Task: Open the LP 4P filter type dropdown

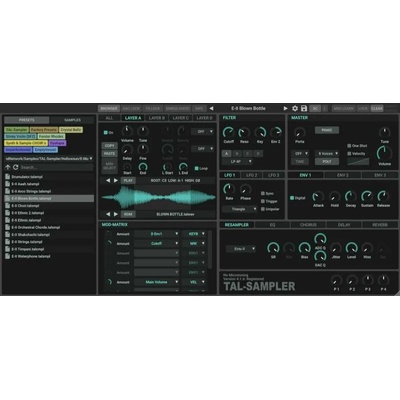Action: click(238, 161)
